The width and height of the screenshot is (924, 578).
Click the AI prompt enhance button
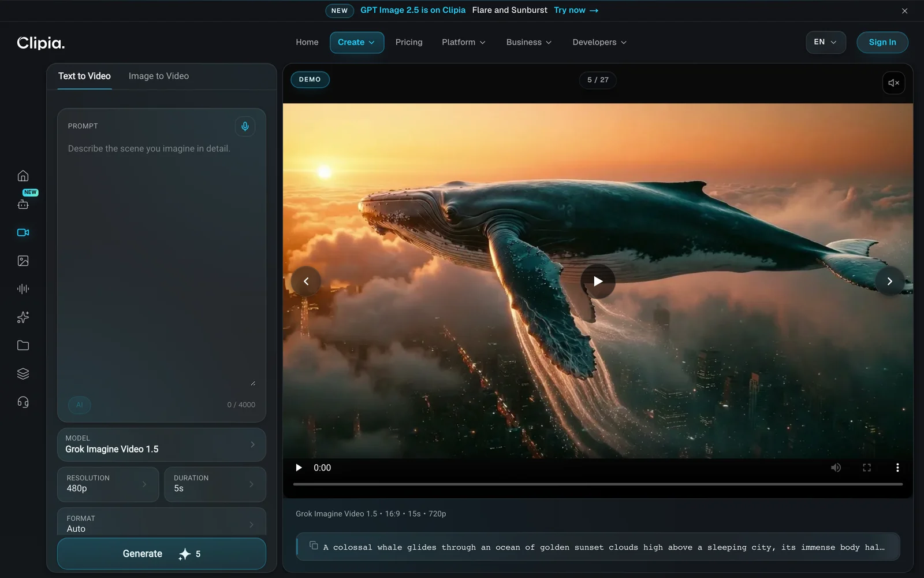click(x=80, y=405)
